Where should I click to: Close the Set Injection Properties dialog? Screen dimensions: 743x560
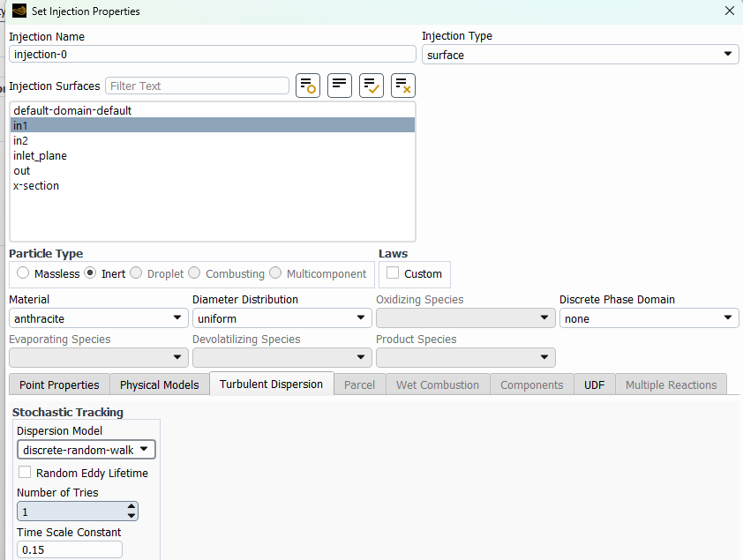pyautogui.click(x=729, y=11)
